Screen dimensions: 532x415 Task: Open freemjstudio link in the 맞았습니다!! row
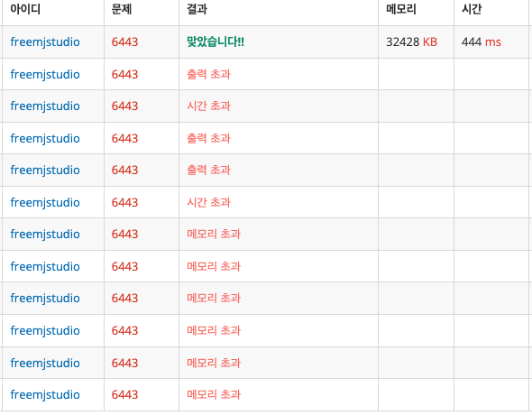pos(45,42)
